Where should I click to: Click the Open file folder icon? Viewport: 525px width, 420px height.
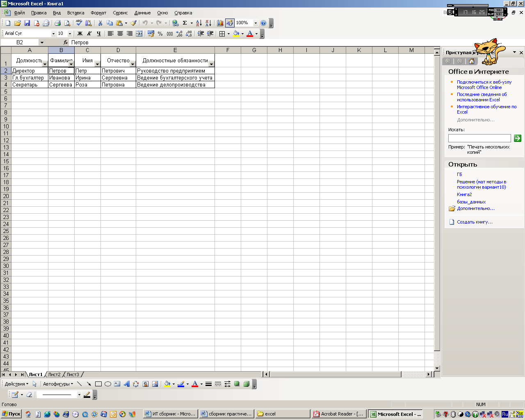pyautogui.click(x=17, y=23)
